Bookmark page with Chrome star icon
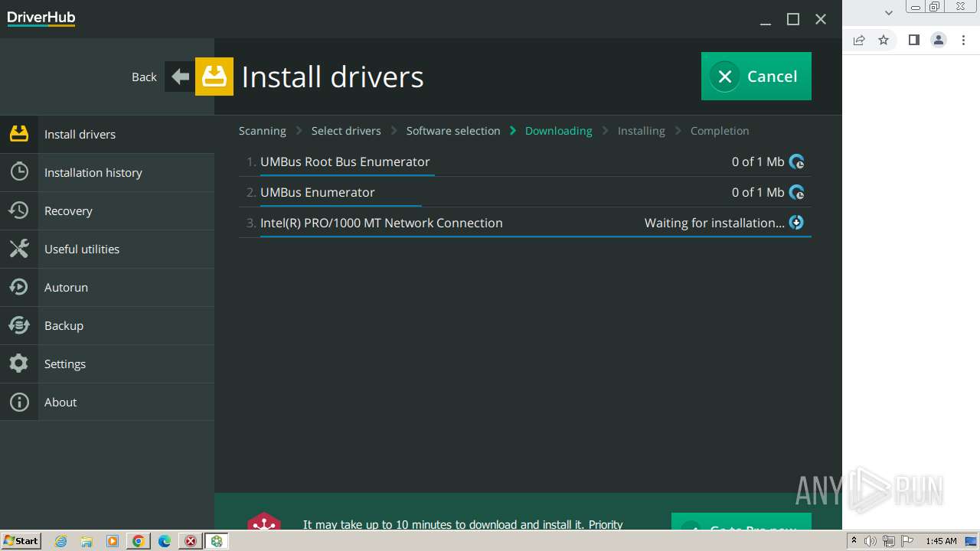The width and height of the screenshot is (980, 551). click(884, 40)
